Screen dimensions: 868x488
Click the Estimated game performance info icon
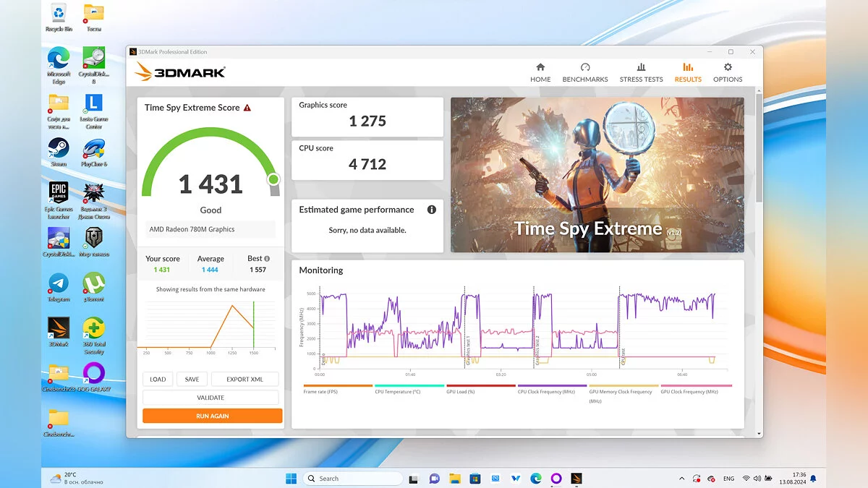(x=432, y=210)
